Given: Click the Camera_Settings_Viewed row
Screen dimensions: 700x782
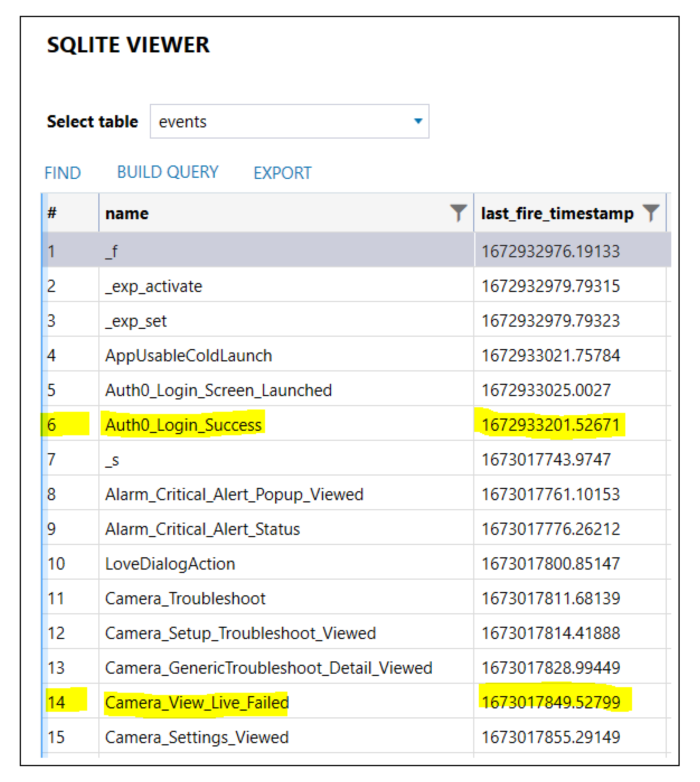Looking at the screenshot, I should (196, 737).
